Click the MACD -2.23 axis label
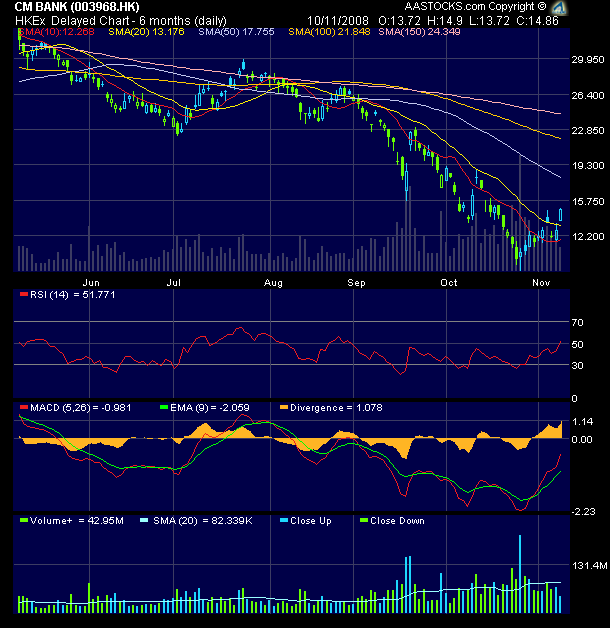Viewport: 610px width, 628px height. 584,511
